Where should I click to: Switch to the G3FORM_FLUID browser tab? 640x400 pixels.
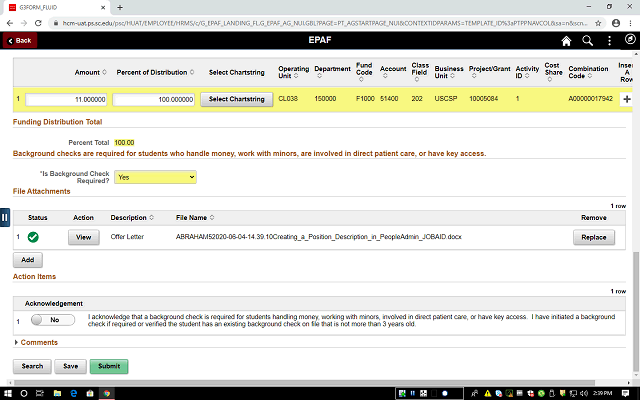[x=55, y=7]
